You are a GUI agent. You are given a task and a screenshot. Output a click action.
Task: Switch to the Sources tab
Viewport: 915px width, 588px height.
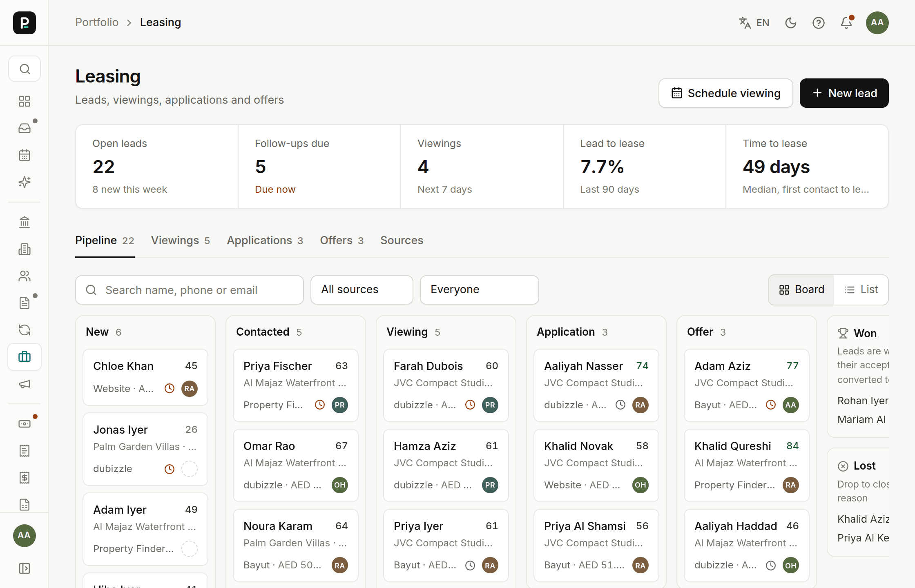point(402,241)
